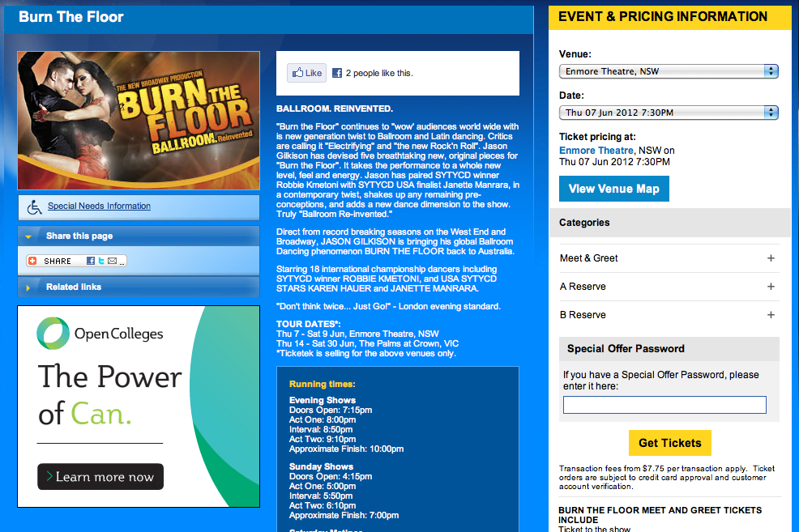Click 'Thu 14 - Sat 30 Jun, The Palms at Crown, VIC'
Screen dimensions: 799x532
coord(367,343)
